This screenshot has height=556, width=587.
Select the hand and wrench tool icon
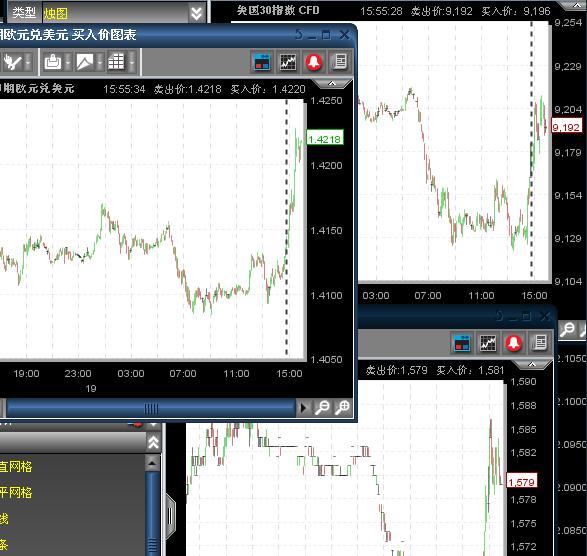(x=12, y=62)
